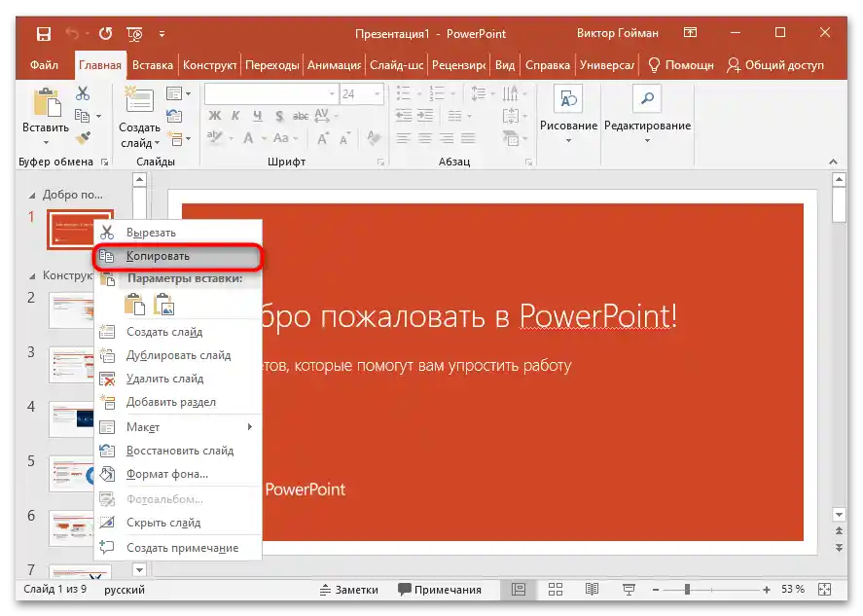This screenshot has height=616, width=863.
Task: Click the Redo/Repeat arrow icon
Action: [x=105, y=34]
